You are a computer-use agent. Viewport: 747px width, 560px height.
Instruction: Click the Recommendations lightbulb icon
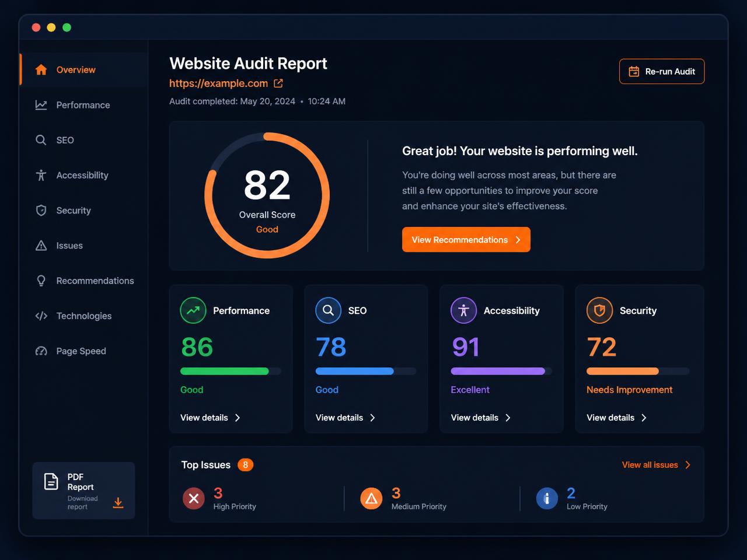pos(41,281)
